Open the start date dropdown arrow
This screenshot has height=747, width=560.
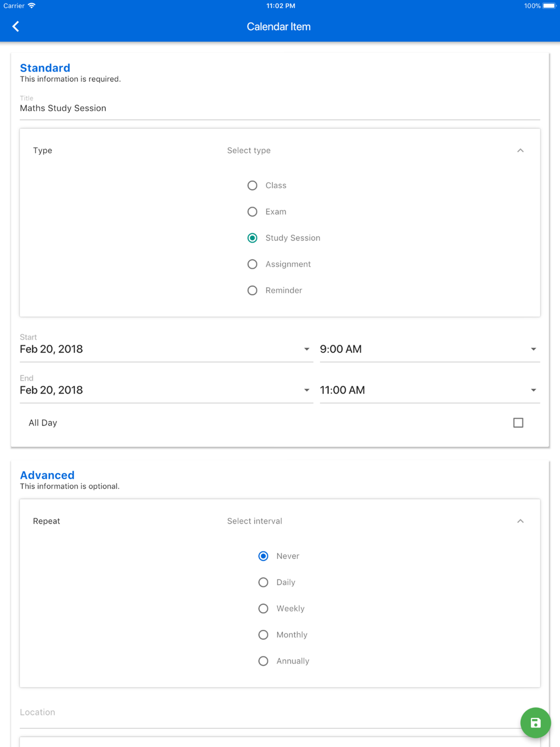[306, 349]
